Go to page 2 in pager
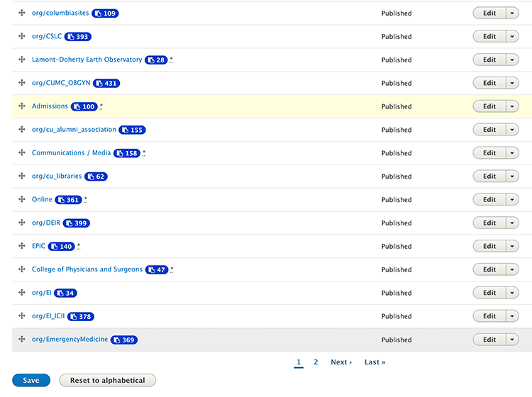The image size is (532, 397). coord(316,362)
